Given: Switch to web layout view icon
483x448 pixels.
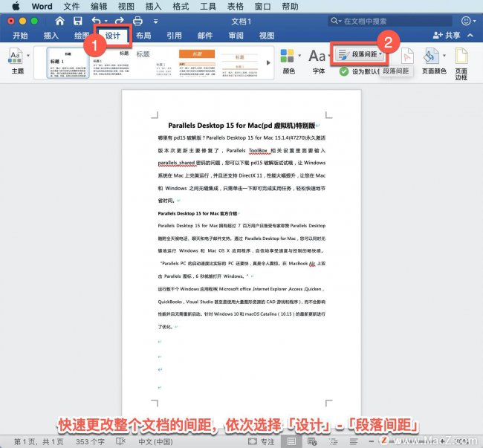Looking at the screenshot, I should click(312, 441).
